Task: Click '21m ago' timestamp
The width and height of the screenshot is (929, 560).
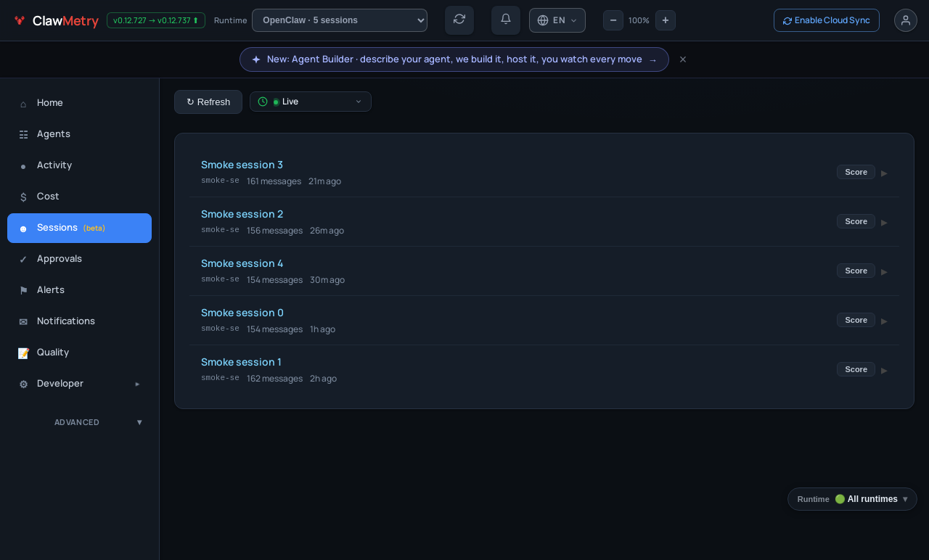Action: [324, 181]
